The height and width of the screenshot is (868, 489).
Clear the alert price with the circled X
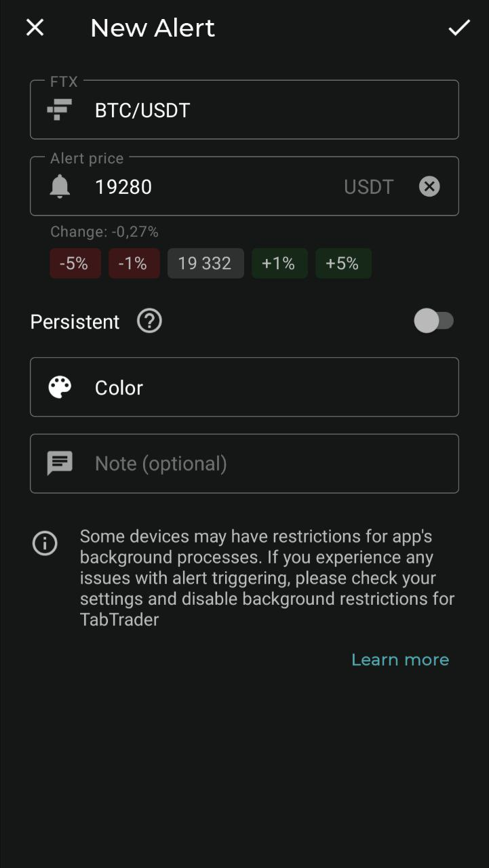pos(429,186)
